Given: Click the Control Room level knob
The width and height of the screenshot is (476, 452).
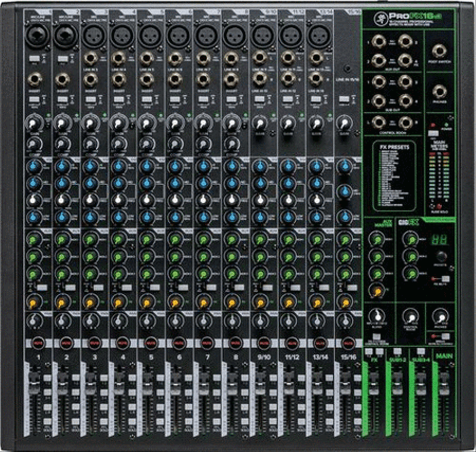Looking at the screenshot, I should [x=411, y=317].
